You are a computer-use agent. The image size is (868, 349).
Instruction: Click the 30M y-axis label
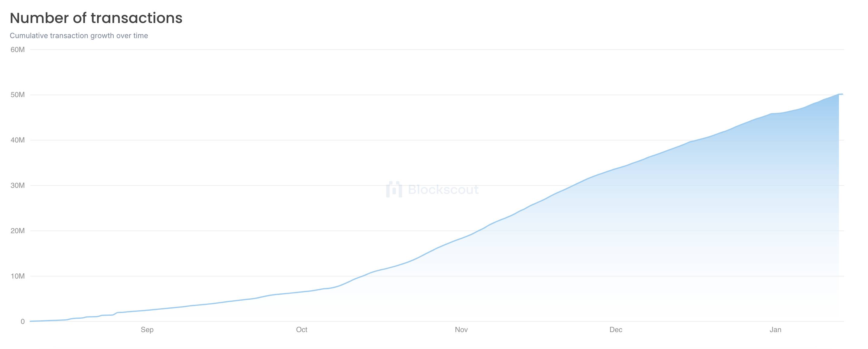tap(18, 185)
